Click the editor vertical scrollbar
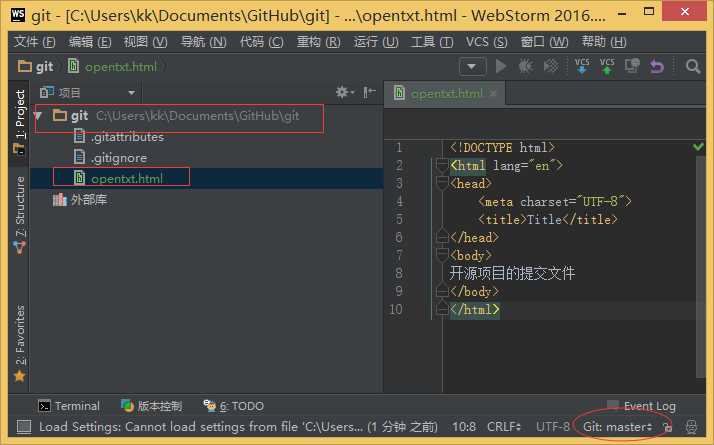This screenshot has height=445, width=714. click(x=700, y=266)
